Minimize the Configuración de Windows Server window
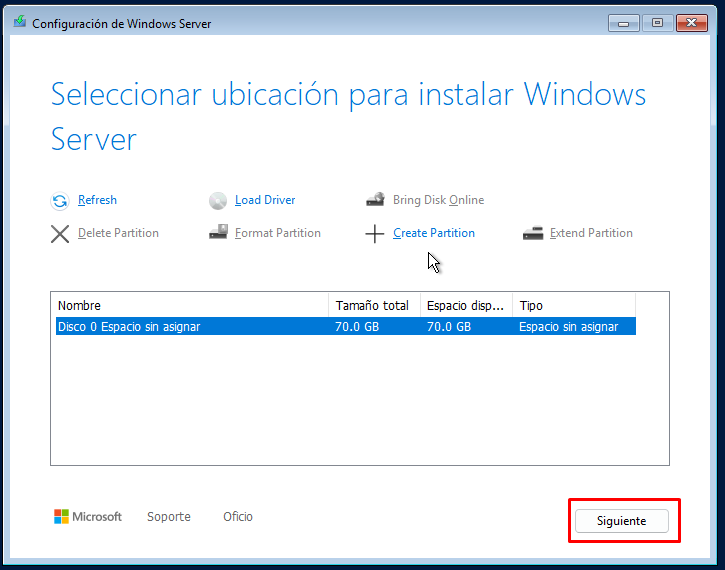Image resolution: width=725 pixels, height=570 pixels. (624, 23)
